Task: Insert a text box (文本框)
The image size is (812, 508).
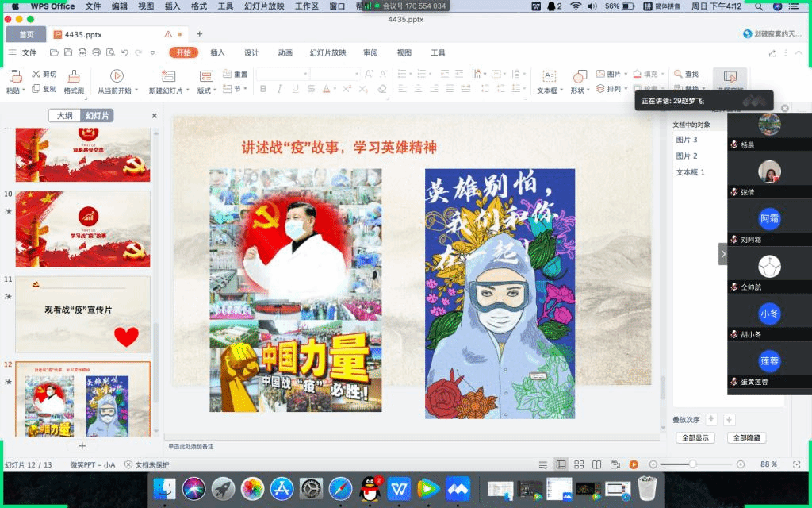Action: pyautogui.click(x=549, y=82)
